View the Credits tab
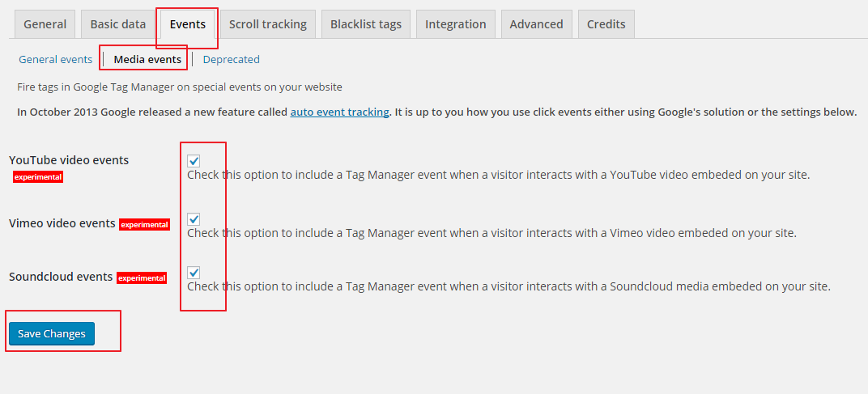868x394 pixels. point(606,24)
